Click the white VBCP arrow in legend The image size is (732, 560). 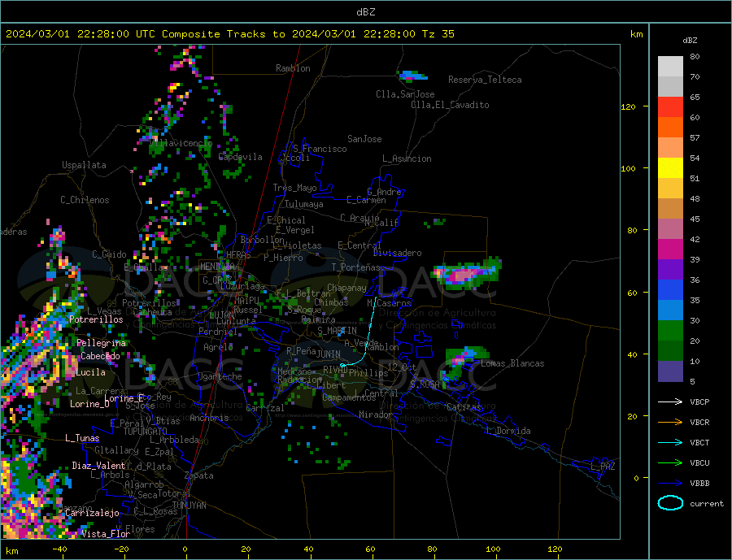(x=670, y=402)
